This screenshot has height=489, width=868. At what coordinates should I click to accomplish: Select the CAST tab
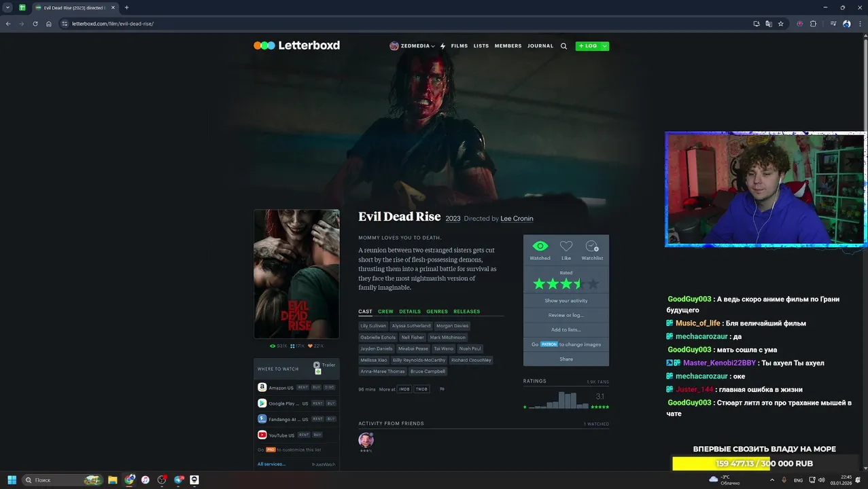(x=365, y=312)
